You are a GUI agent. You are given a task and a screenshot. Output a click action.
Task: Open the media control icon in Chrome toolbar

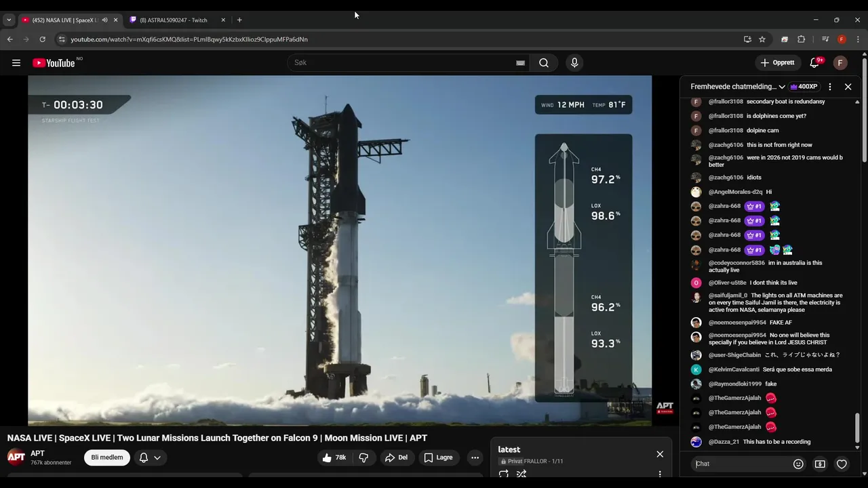[x=825, y=39]
